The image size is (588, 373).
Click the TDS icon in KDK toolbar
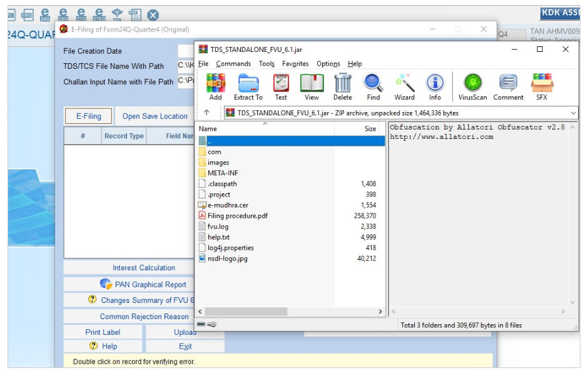click(117, 14)
